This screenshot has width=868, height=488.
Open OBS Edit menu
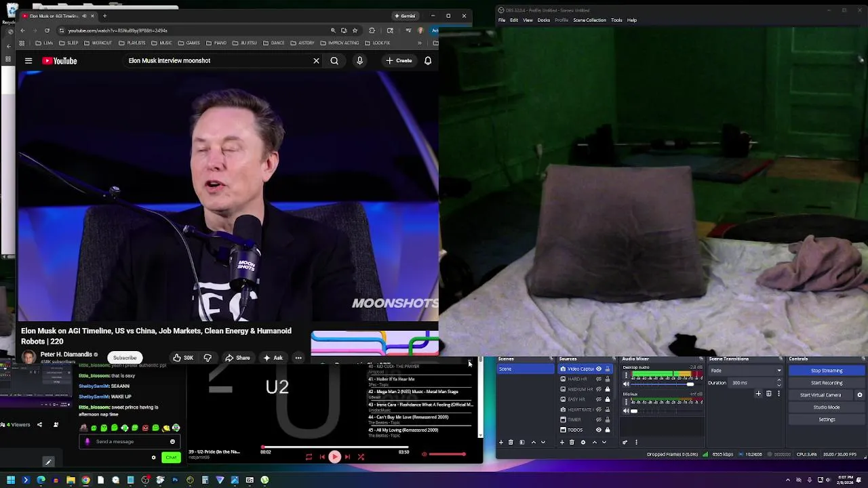[514, 20]
